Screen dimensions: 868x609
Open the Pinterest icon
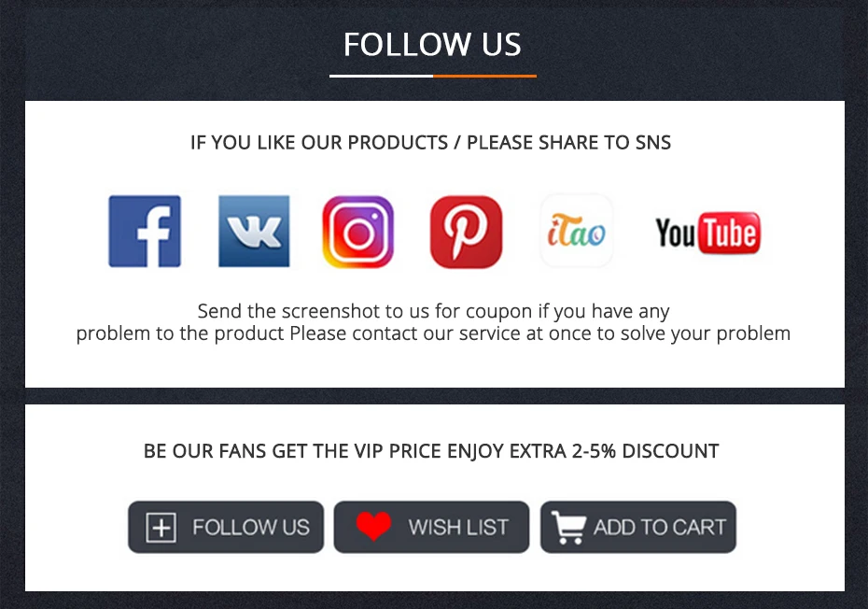(x=466, y=232)
